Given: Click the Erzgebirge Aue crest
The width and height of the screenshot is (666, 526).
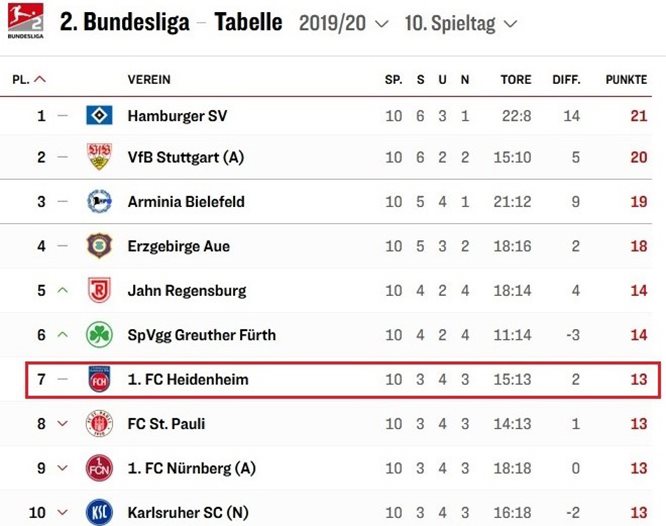Looking at the screenshot, I should pos(99,246).
